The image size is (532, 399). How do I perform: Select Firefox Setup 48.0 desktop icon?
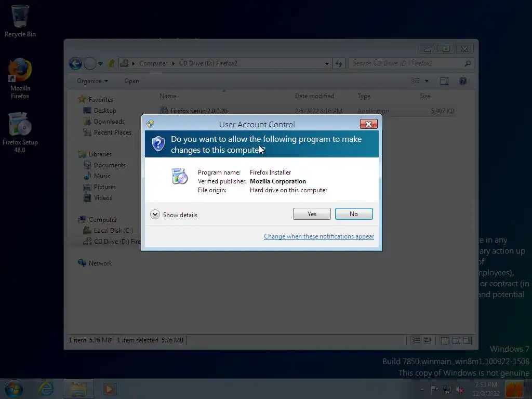pos(20,132)
